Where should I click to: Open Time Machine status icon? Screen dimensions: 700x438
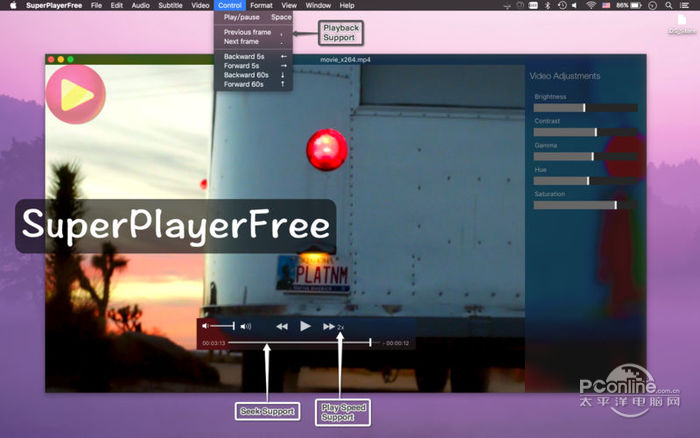pos(562,5)
